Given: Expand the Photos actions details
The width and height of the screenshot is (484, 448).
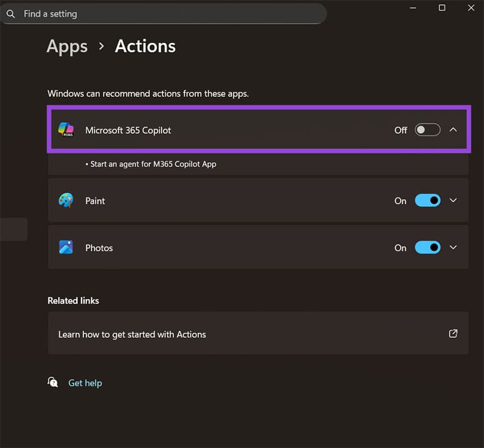Looking at the screenshot, I should pyautogui.click(x=454, y=247).
